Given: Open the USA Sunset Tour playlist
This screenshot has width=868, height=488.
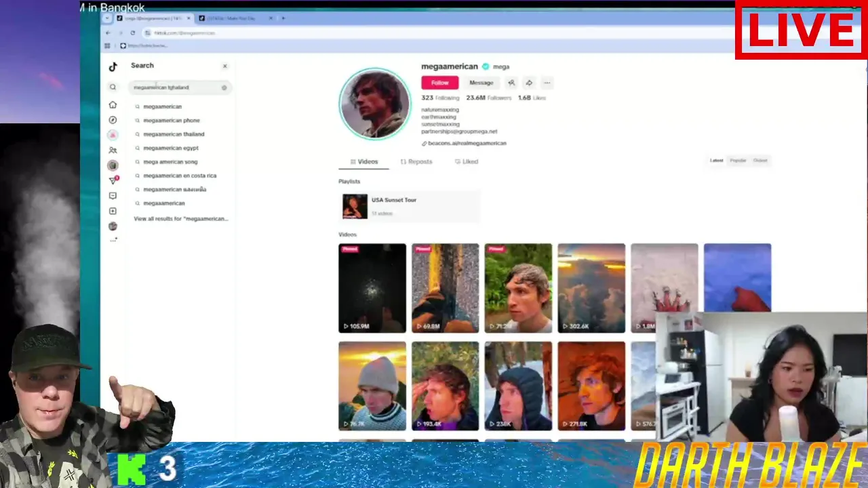Looking at the screenshot, I should point(409,206).
